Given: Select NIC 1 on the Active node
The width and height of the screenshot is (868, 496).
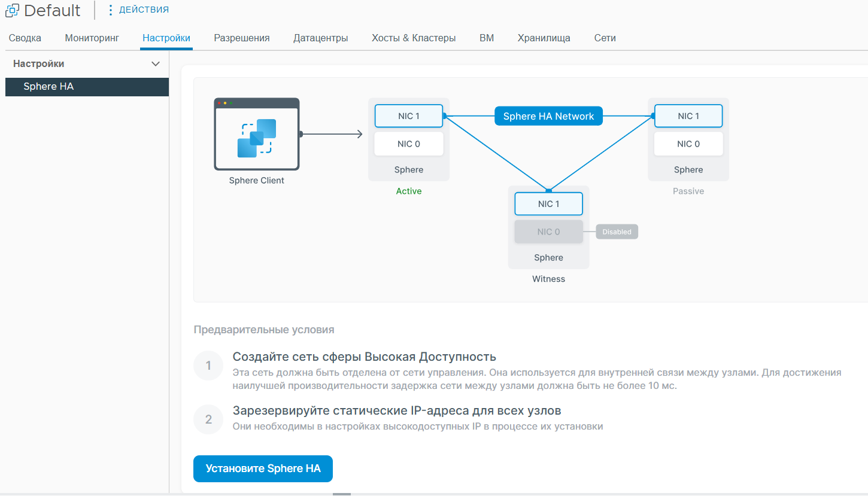Looking at the screenshot, I should click(409, 116).
